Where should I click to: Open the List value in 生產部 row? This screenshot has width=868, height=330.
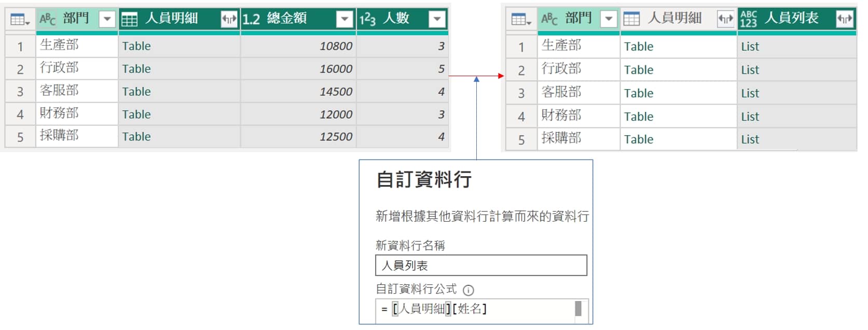click(750, 47)
